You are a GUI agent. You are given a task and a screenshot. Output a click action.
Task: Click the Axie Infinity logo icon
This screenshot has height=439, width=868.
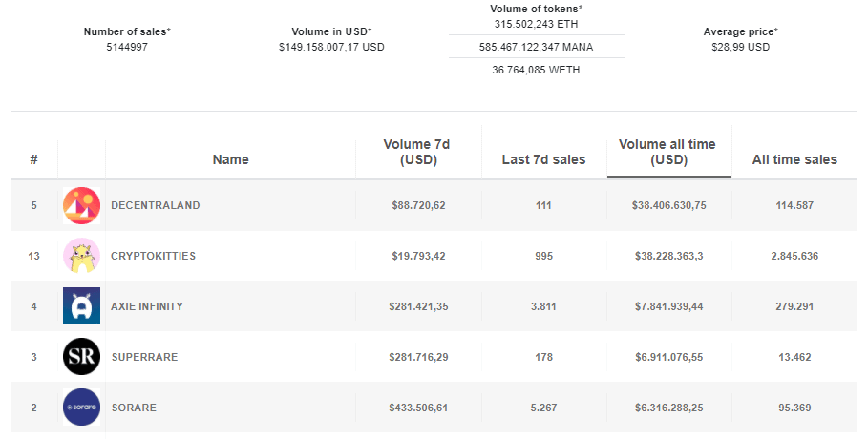tap(81, 305)
